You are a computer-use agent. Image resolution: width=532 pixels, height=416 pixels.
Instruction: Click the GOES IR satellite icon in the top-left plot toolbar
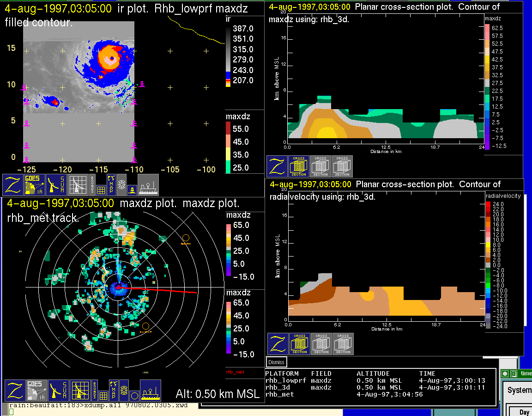(x=35, y=185)
